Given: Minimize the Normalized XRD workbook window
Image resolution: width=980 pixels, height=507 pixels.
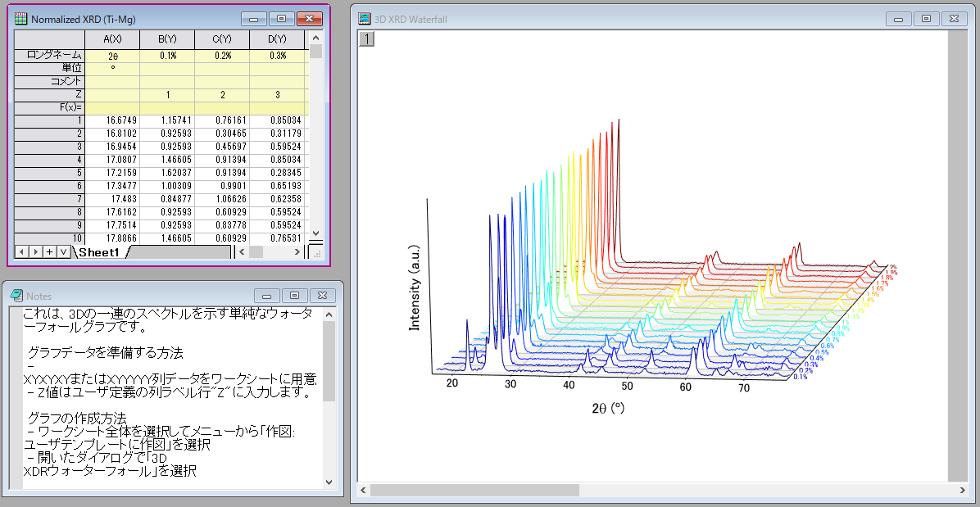Looking at the screenshot, I should click(254, 20).
